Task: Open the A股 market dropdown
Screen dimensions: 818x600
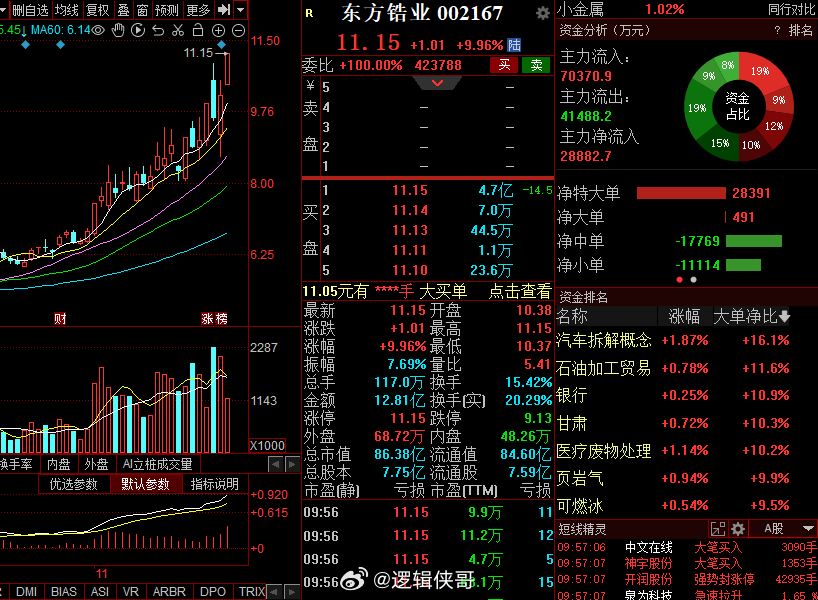Action: click(x=783, y=528)
